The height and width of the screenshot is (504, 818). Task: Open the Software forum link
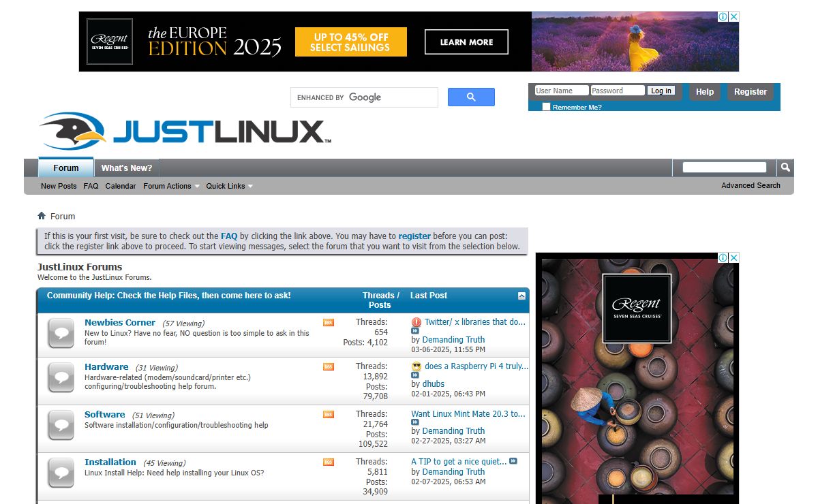tap(105, 414)
